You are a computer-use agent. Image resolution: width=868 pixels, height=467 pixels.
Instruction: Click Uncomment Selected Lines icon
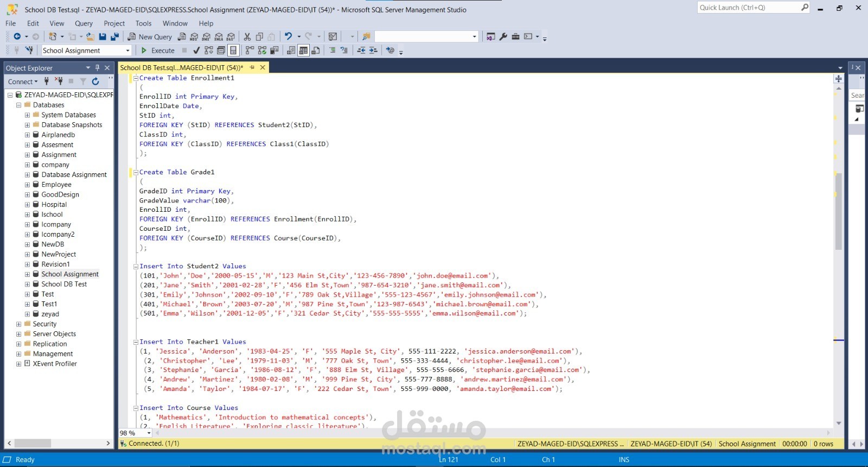[x=344, y=51]
